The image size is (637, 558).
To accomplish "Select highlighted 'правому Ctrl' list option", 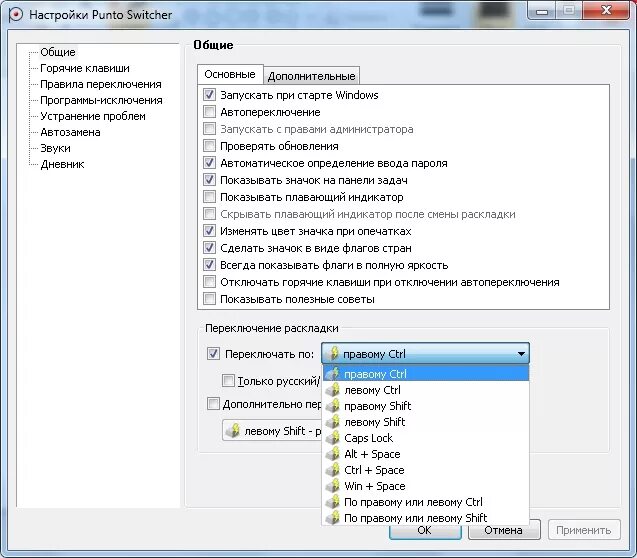I will (425, 374).
